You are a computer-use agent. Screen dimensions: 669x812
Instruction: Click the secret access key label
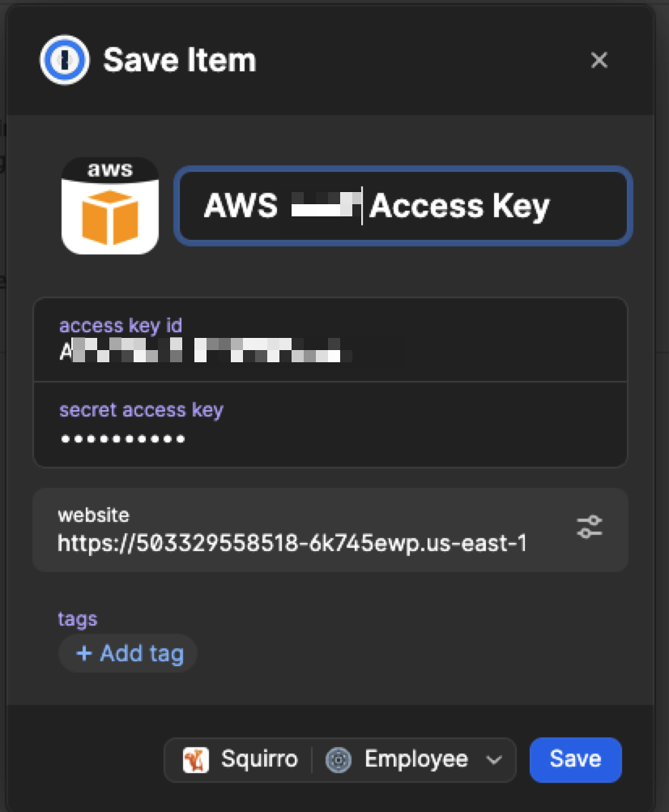click(141, 409)
